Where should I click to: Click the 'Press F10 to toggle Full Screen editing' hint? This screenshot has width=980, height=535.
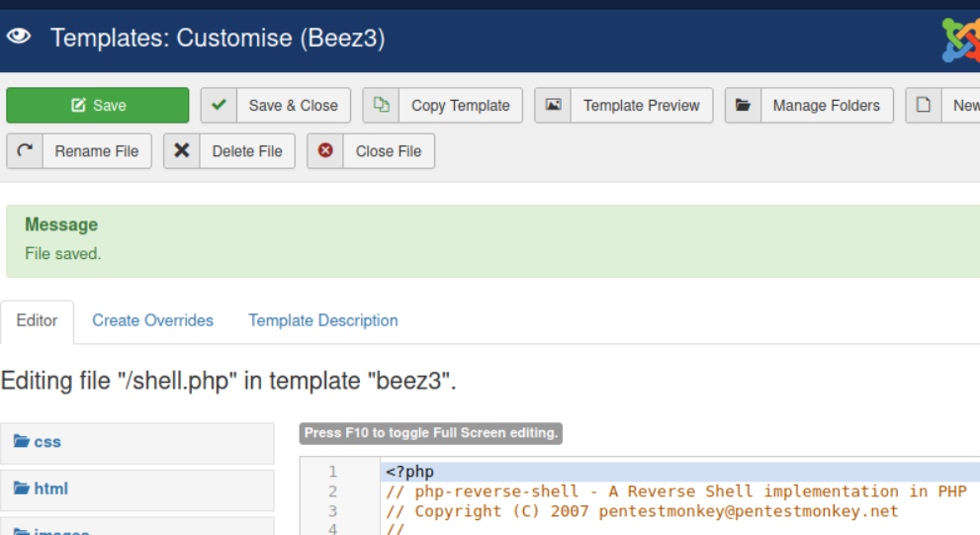pyautogui.click(x=430, y=433)
